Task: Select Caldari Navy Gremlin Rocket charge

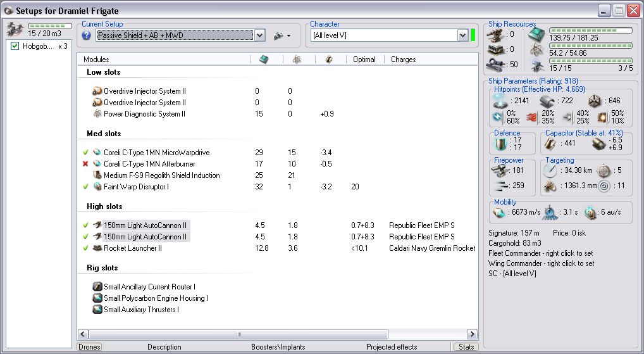Action: click(432, 248)
